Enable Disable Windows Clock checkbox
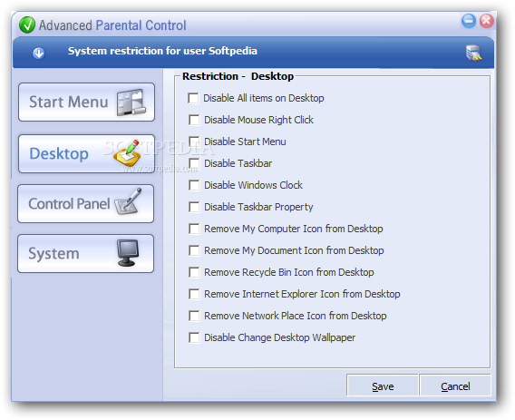This screenshot has width=515, height=420. (x=194, y=185)
